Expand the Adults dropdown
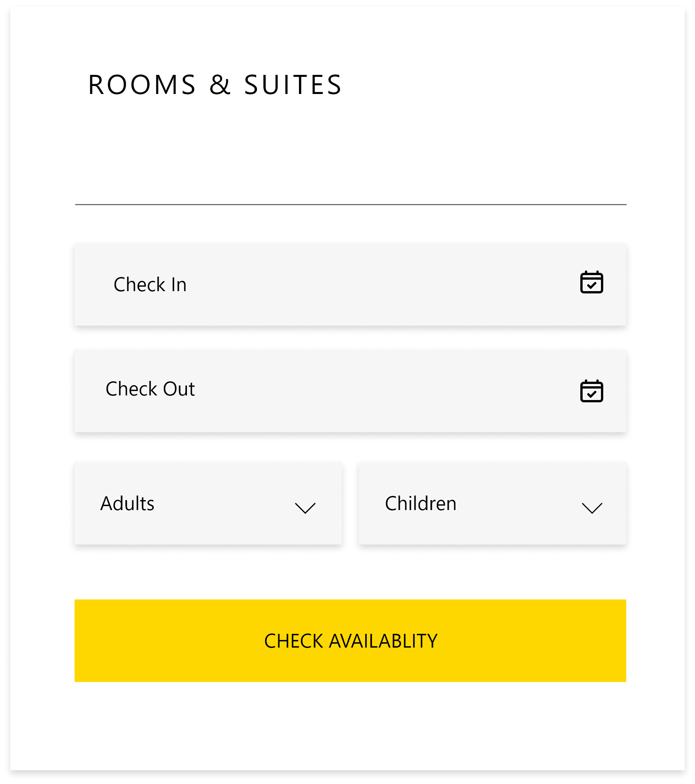 coord(208,503)
